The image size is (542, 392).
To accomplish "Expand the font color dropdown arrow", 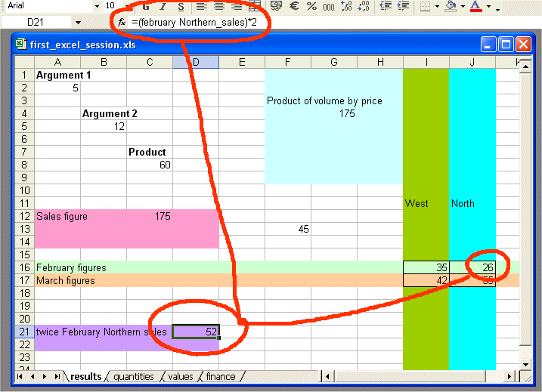I will pyautogui.click(x=488, y=7).
